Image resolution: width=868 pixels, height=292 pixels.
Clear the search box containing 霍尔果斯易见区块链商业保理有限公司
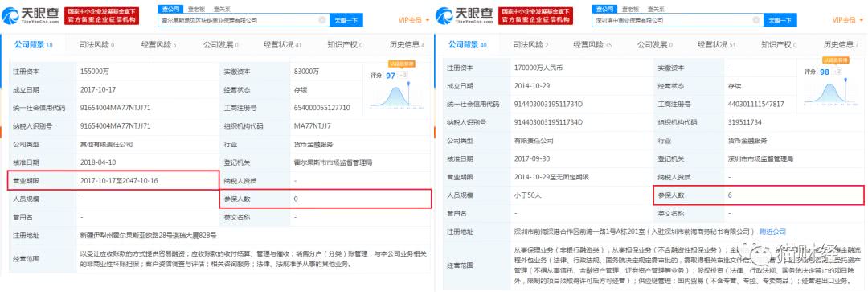click(322, 20)
